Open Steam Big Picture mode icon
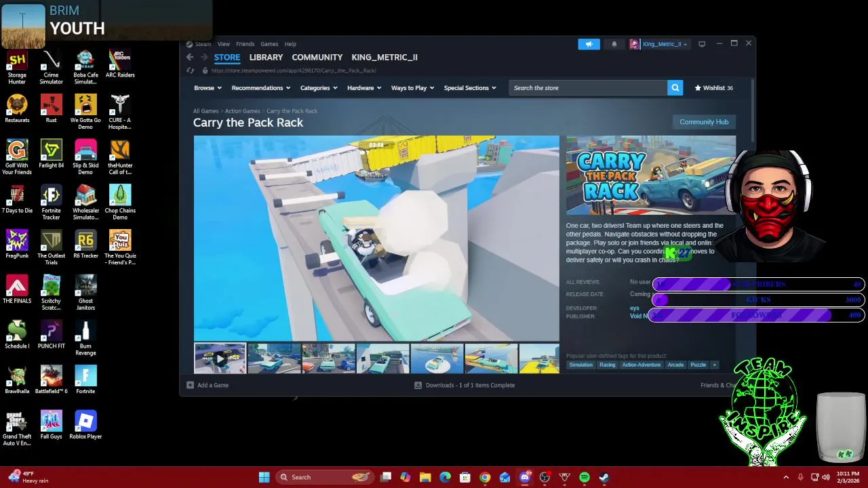This screenshot has width=868, height=488. click(702, 44)
